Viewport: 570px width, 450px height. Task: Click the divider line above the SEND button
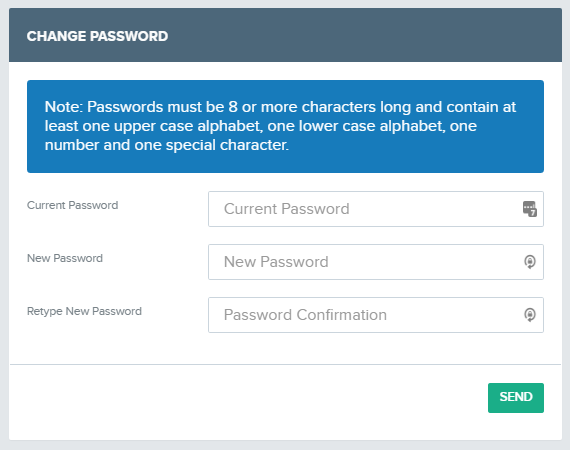[285, 364]
